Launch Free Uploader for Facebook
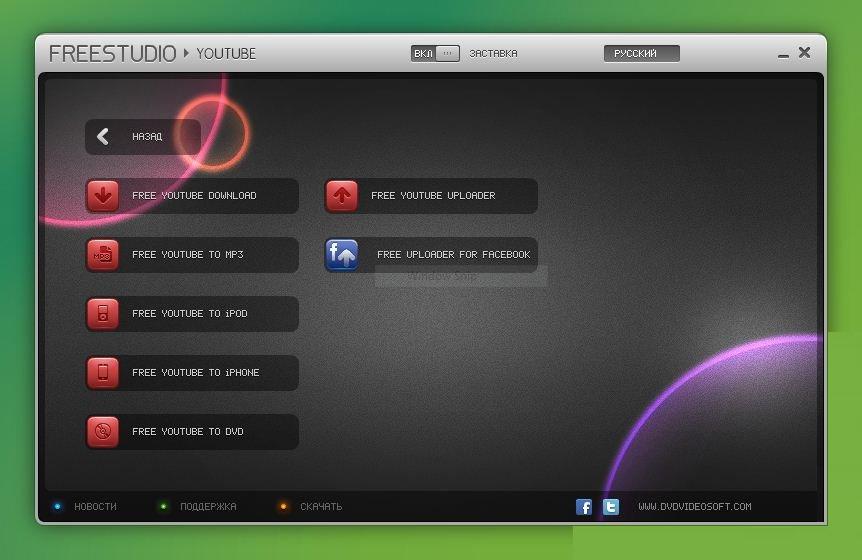Image resolution: width=862 pixels, height=560 pixels. [x=431, y=254]
